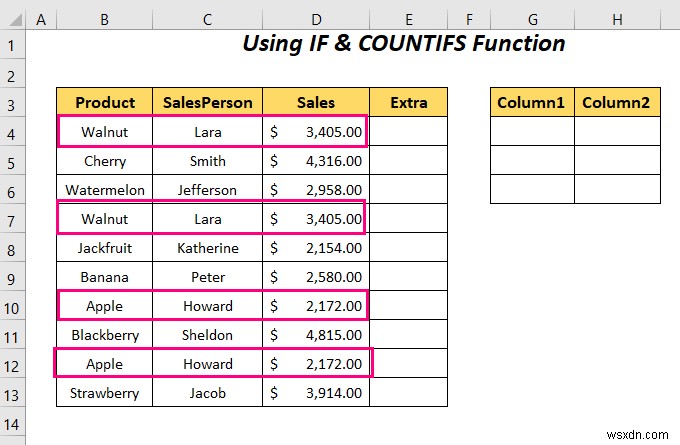Select the Strawberry product cell

tap(105, 393)
